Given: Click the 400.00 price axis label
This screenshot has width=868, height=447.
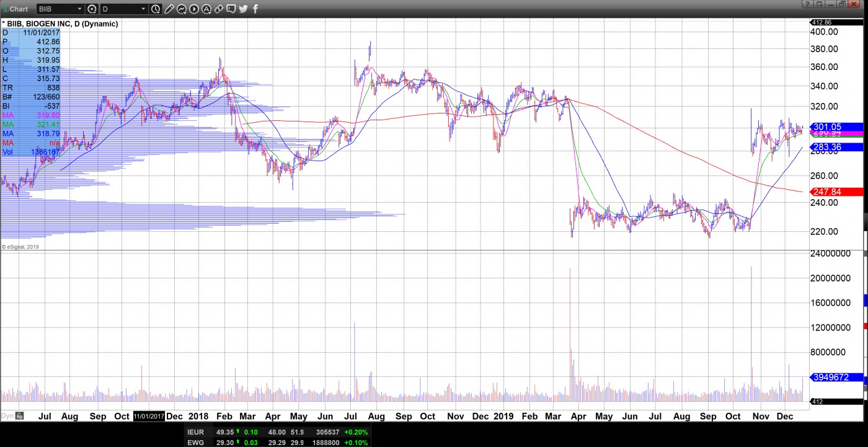Looking at the screenshot, I should tap(825, 32).
